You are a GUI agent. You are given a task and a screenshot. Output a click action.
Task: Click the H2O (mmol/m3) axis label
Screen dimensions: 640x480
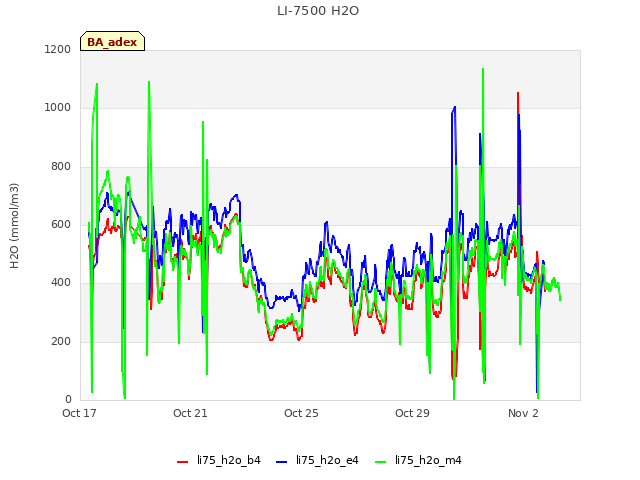pyautogui.click(x=14, y=226)
